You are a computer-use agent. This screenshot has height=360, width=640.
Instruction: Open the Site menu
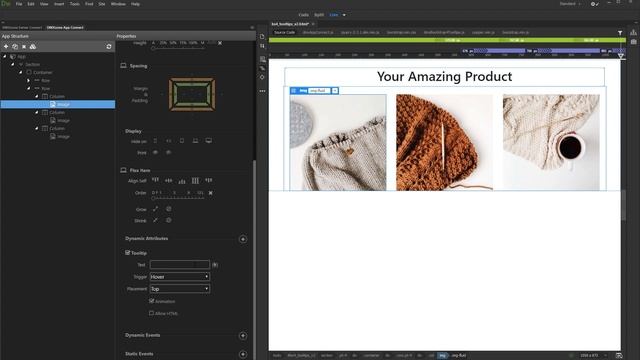coord(102,4)
